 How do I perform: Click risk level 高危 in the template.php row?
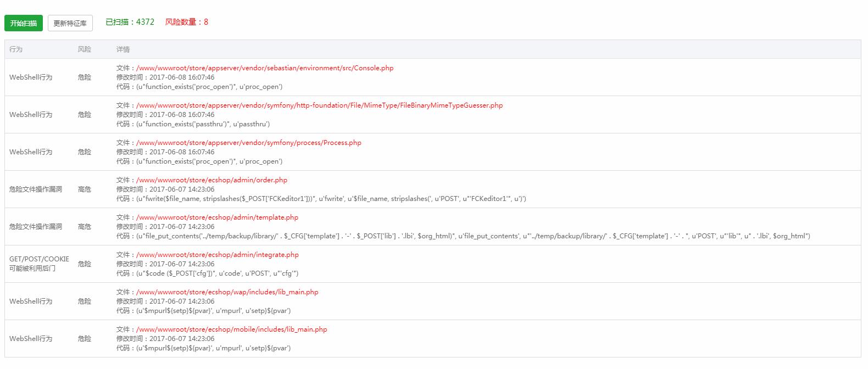tap(85, 227)
